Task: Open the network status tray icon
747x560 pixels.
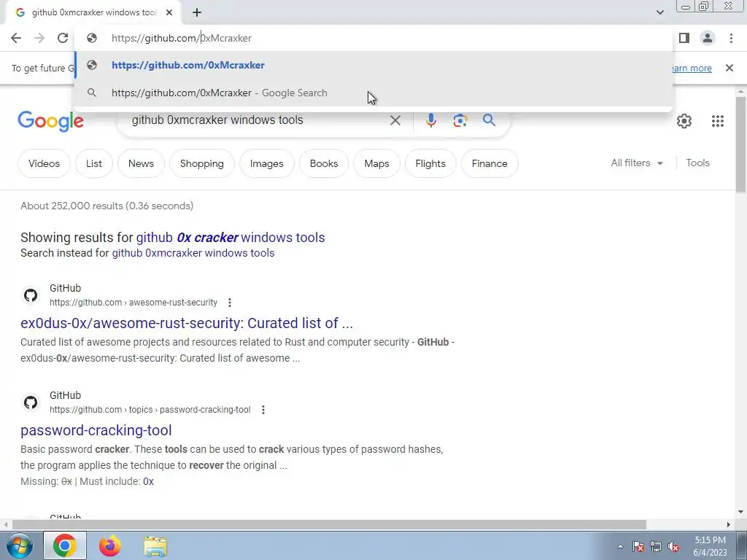Action: 656,546
